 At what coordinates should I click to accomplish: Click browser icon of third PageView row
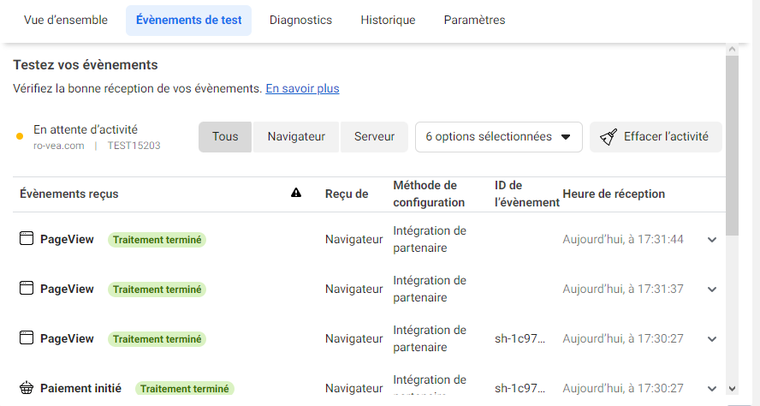[27, 339]
